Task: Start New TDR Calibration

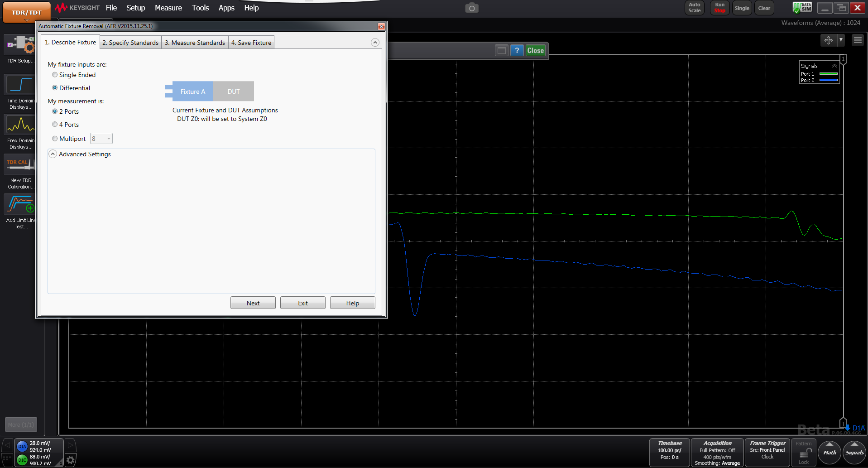Action: [20, 164]
